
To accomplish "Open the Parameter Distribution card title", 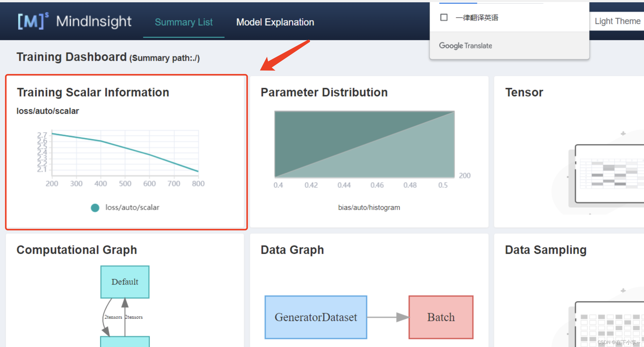I will pyautogui.click(x=324, y=92).
